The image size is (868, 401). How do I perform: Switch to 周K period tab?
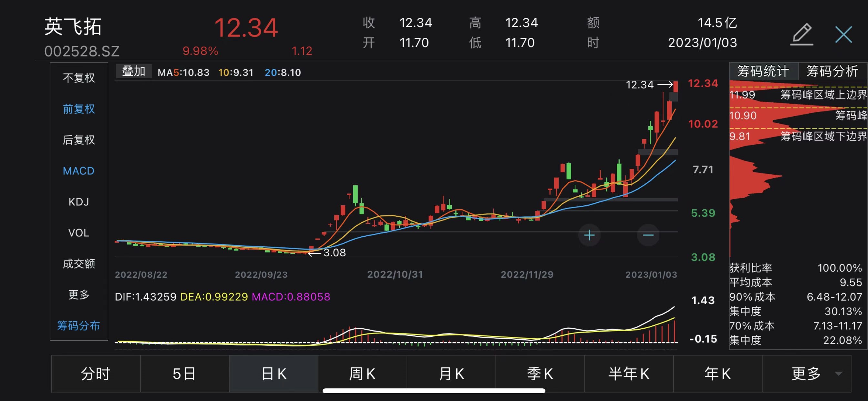click(x=362, y=373)
